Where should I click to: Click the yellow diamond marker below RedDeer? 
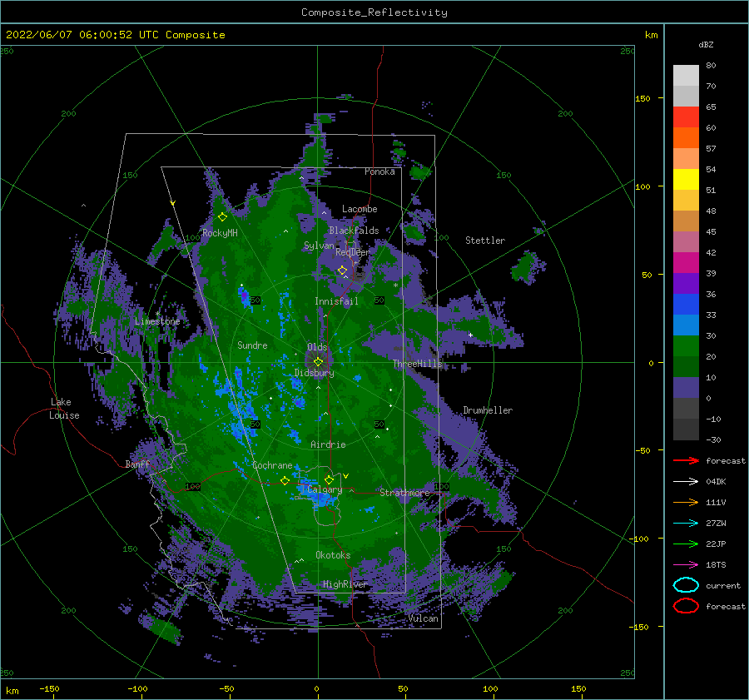tap(342, 271)
